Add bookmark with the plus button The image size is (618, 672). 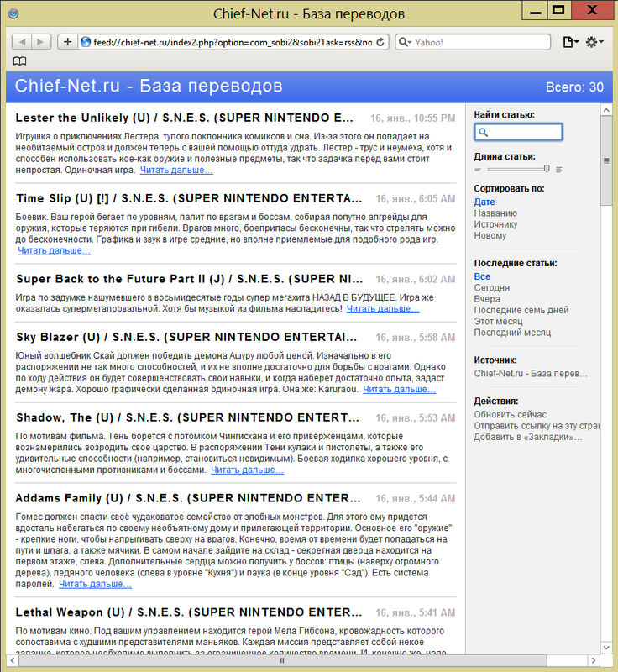tap(67, 41)
